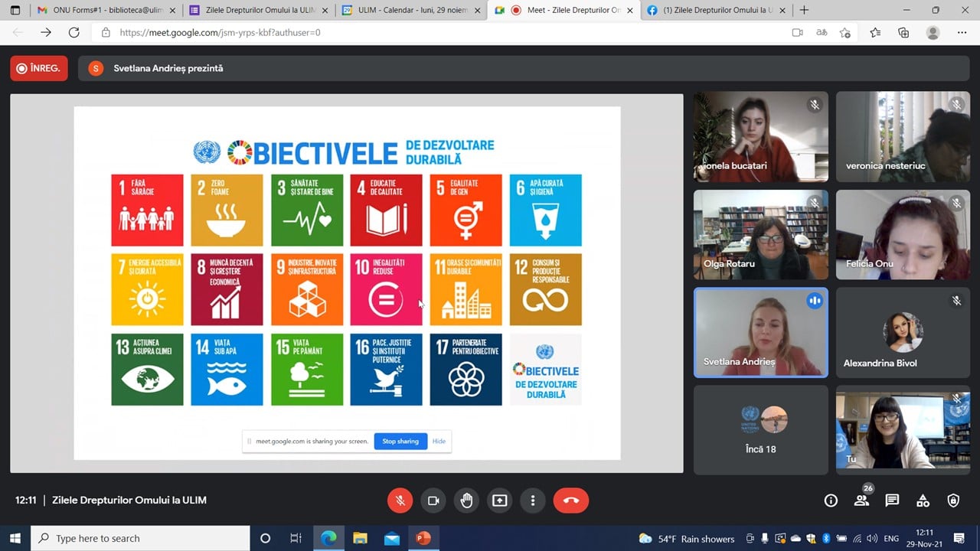Open the Încă 18 participants tile
The height and width of the screenshot is (551, 980).
pos(760,429)
